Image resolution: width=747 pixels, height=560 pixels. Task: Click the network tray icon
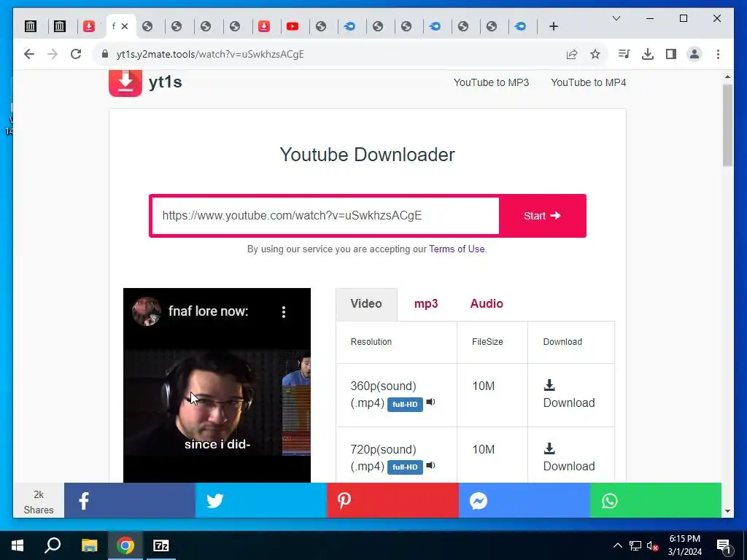pos(635,545)
